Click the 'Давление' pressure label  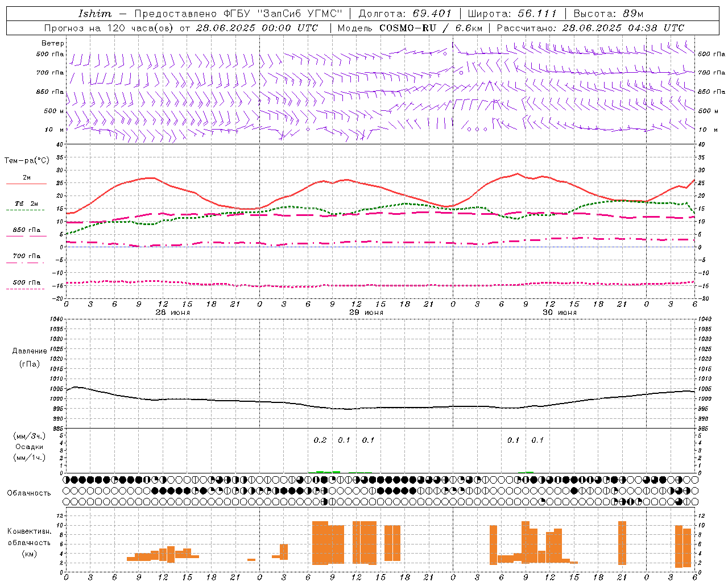click(30, 351)
